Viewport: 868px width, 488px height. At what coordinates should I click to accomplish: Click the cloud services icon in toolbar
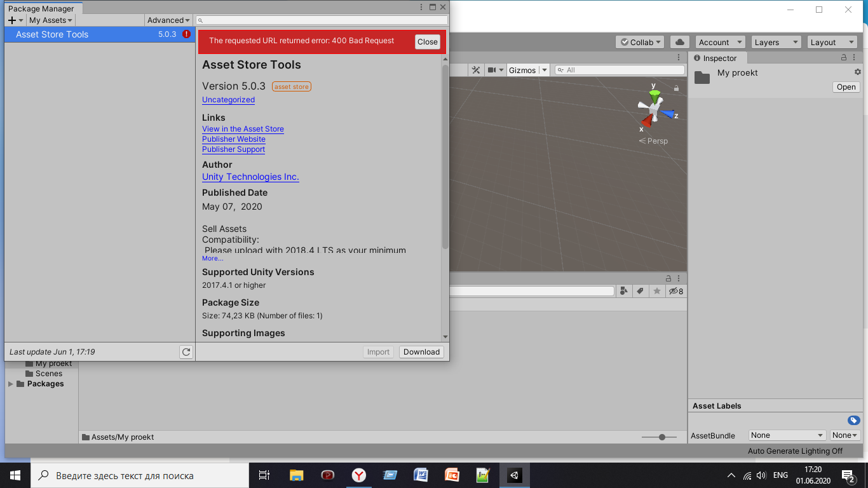click(x=680, y=42)
